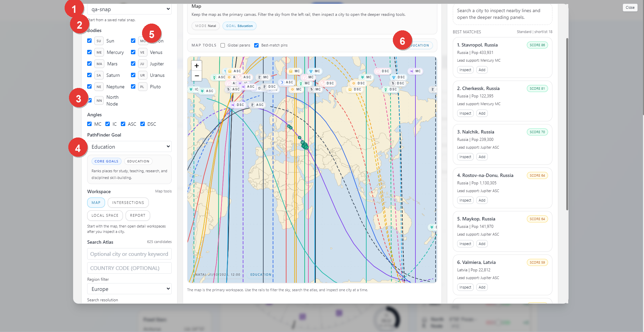Uncheck the Neptune body checkbox
The width and height of the screenshot is (644, 332).
pos(89,86)
